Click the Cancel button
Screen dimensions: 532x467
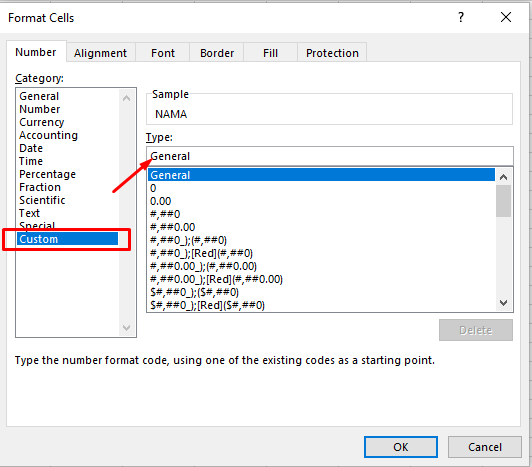click(x=485, y=447)
